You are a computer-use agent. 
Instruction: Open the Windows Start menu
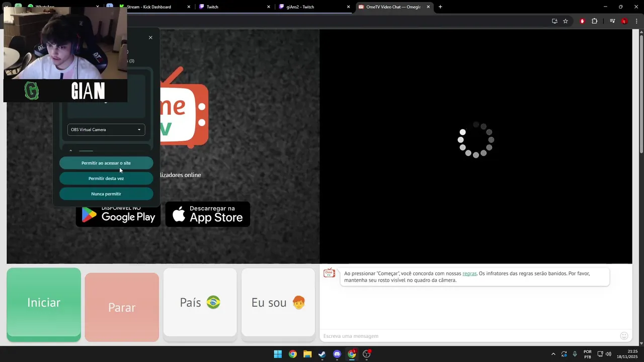click(278, 354)
